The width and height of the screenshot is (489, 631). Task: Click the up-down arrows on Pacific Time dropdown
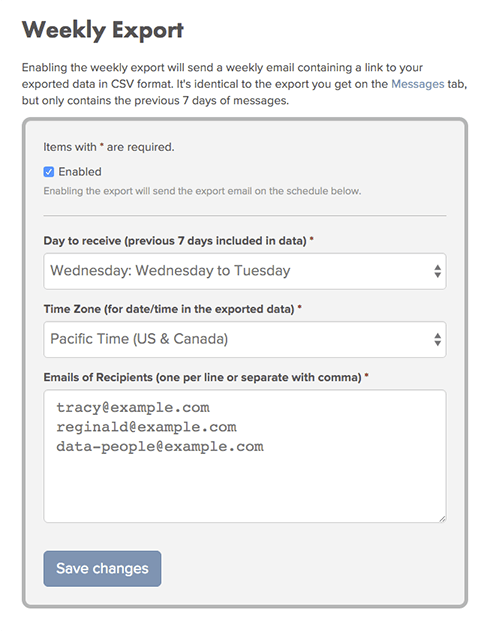point(437,339)
